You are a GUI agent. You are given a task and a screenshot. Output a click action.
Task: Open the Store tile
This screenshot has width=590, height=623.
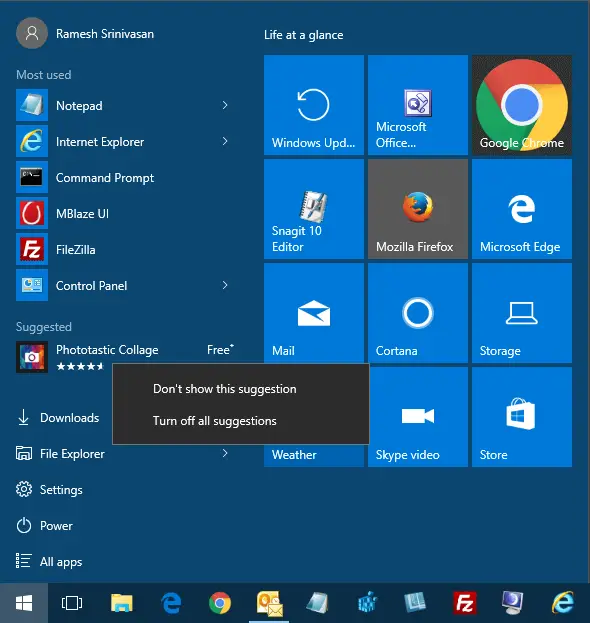coord(522,417)
